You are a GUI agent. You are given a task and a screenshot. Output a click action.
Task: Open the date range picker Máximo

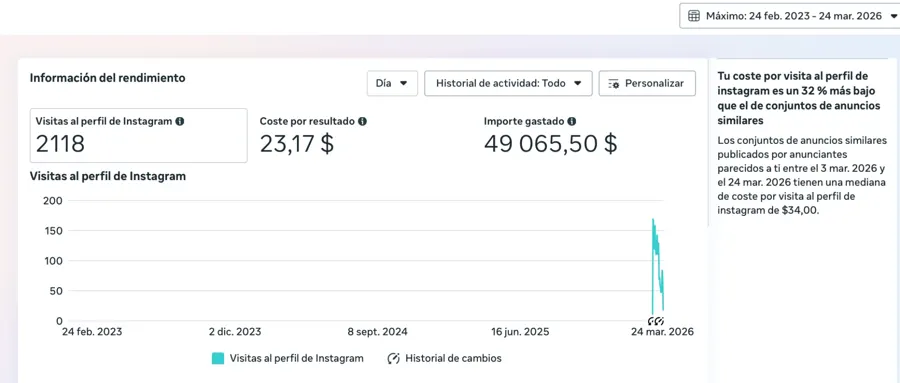point(790,16)
